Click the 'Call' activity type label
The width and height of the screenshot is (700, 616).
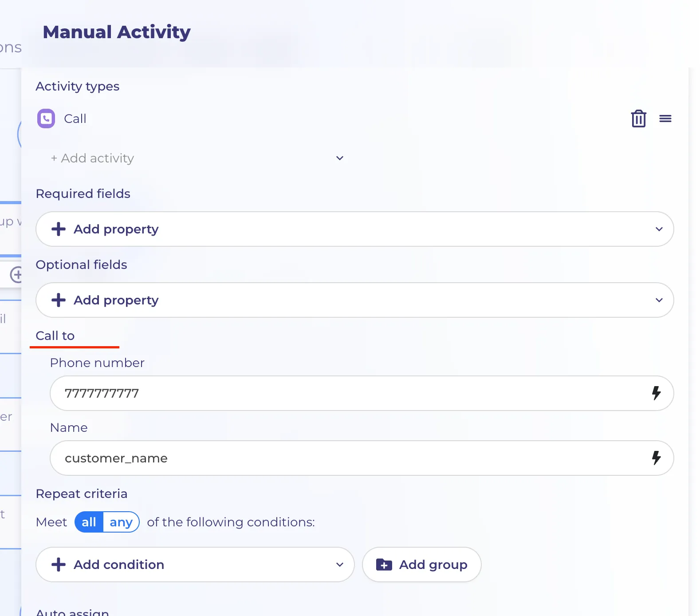[x=75, y=118]
